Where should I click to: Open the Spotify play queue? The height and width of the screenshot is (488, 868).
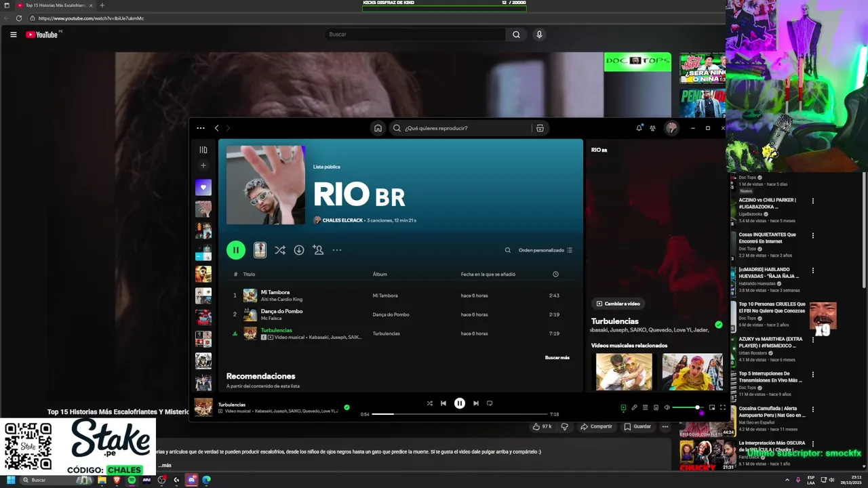[x=645, y=407]
